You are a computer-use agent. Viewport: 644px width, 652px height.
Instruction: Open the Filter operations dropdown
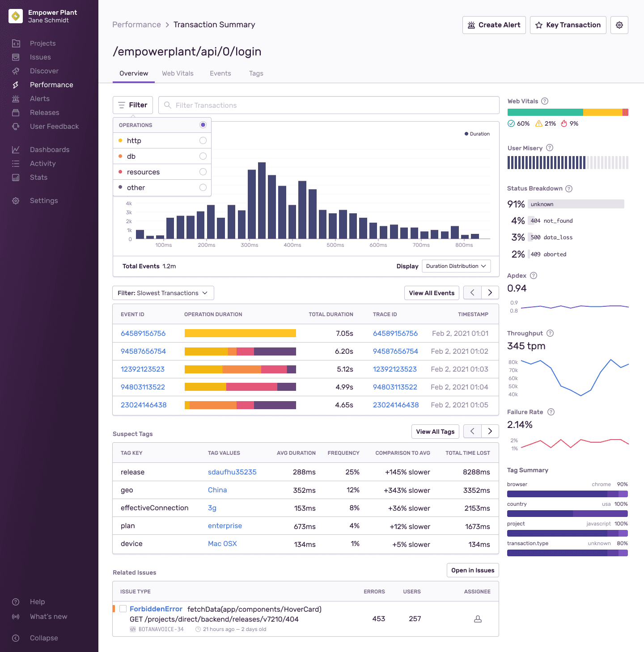point(132,105)
